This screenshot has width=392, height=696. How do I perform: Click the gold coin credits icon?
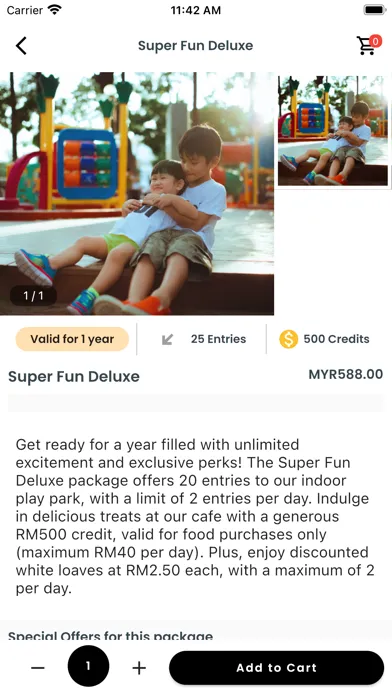[x=289, y=339]
